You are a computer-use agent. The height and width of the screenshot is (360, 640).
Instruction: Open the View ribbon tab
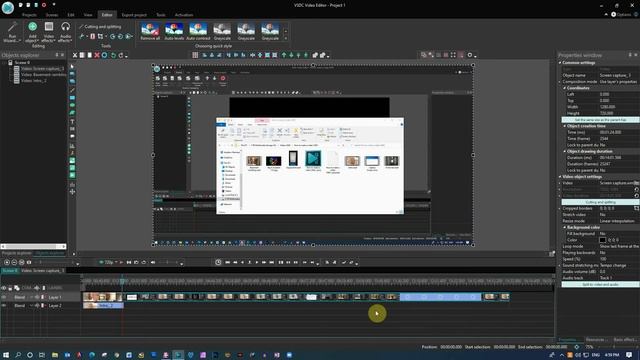tap(88, 15)
